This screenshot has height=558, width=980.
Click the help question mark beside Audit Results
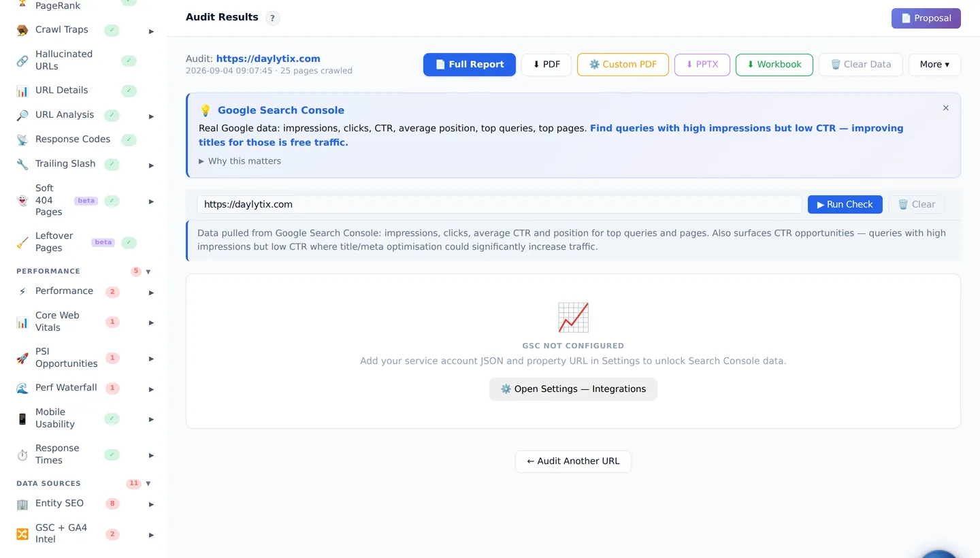(x=272, y=18)
